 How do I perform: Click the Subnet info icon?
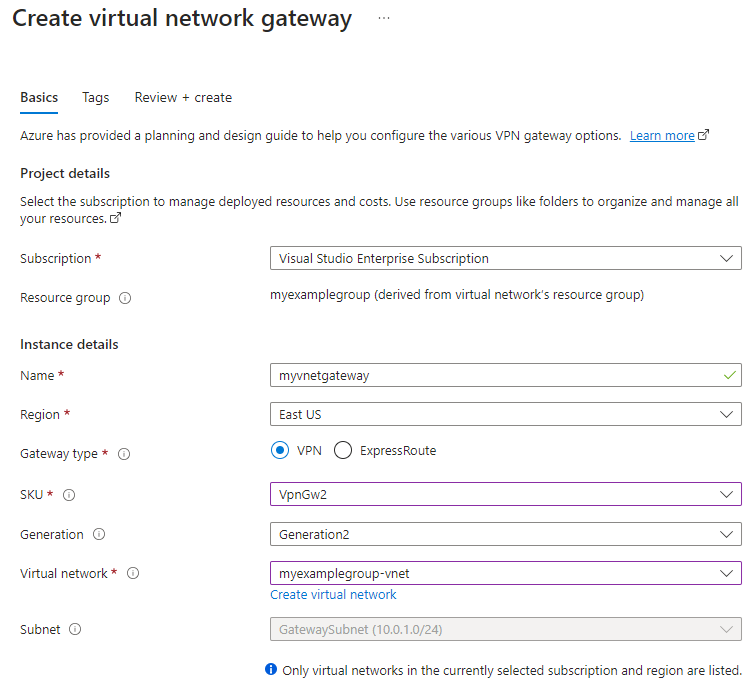coord(75,630)
